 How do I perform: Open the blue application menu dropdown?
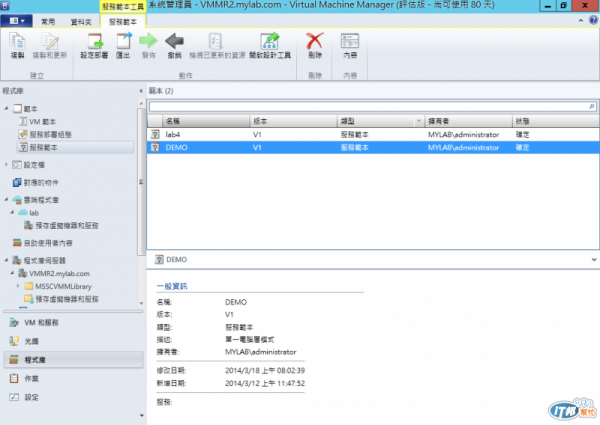point(16,21)
